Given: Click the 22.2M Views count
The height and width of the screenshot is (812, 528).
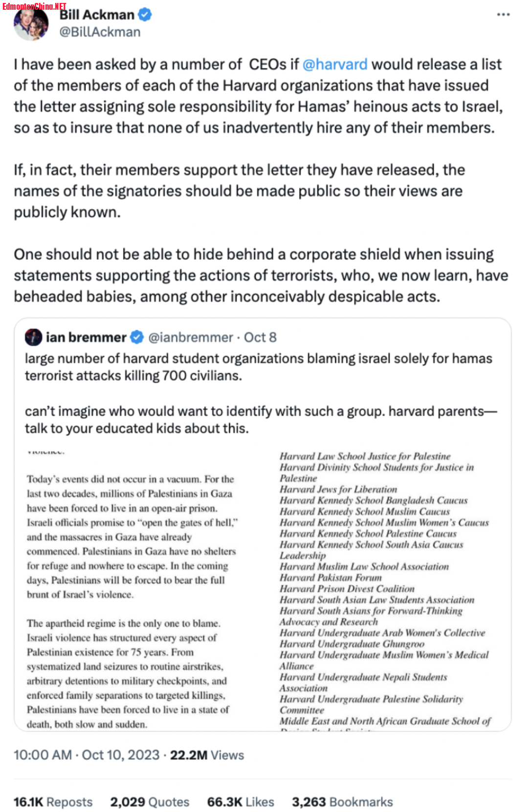Looking at the screenshot, I should click(207, 755).
